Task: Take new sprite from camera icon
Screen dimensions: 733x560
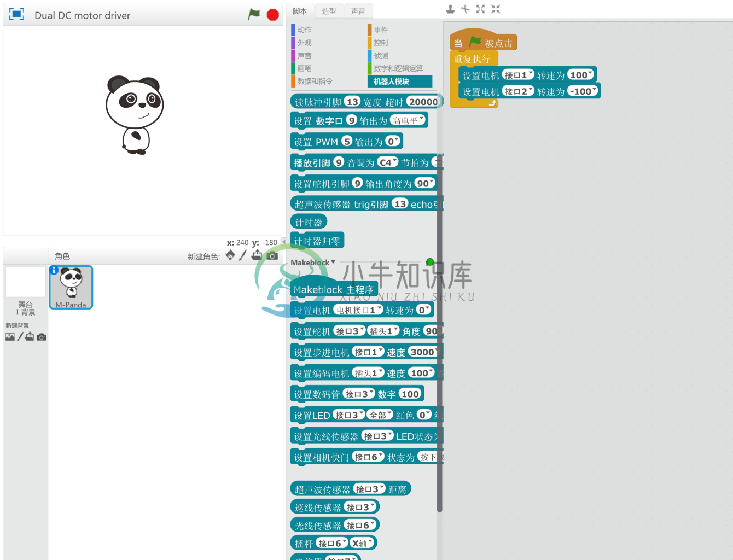Action: (272, 256)
